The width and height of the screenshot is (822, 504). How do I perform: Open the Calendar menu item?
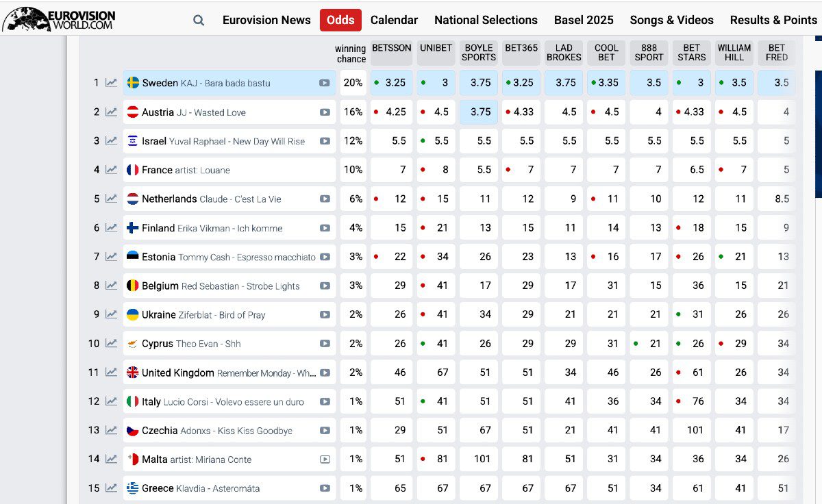pos(394,20)
